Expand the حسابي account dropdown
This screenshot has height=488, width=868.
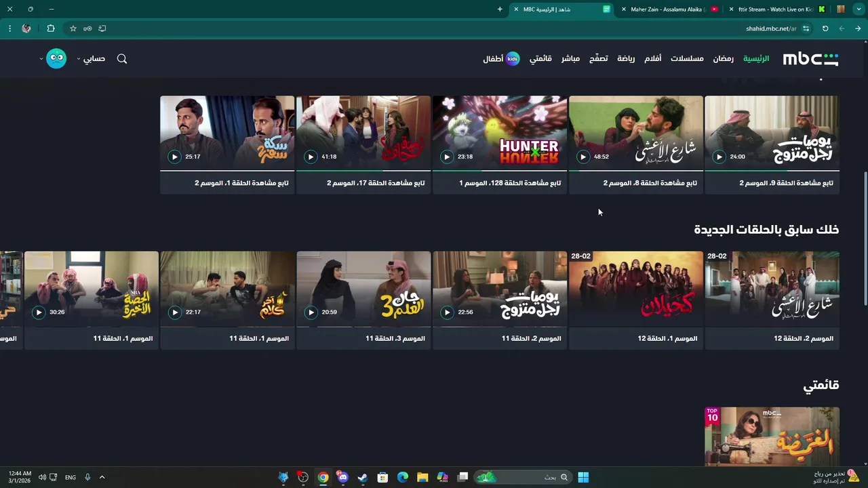92,59
